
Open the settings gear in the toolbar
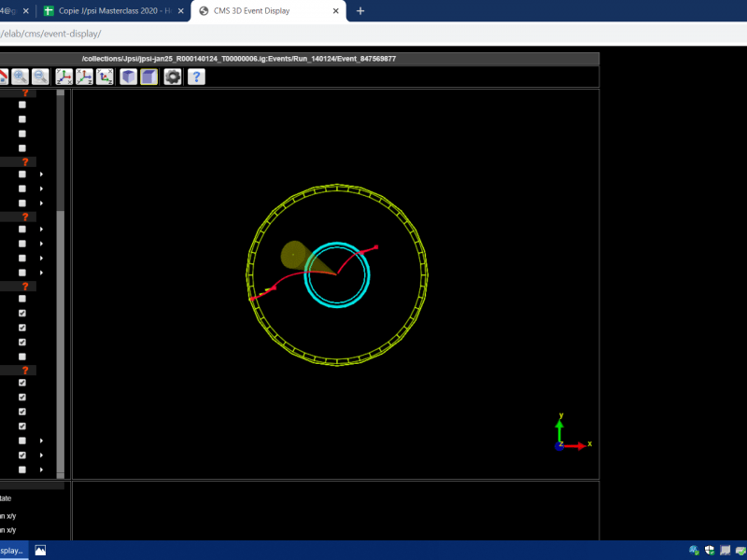click(173, 77)
